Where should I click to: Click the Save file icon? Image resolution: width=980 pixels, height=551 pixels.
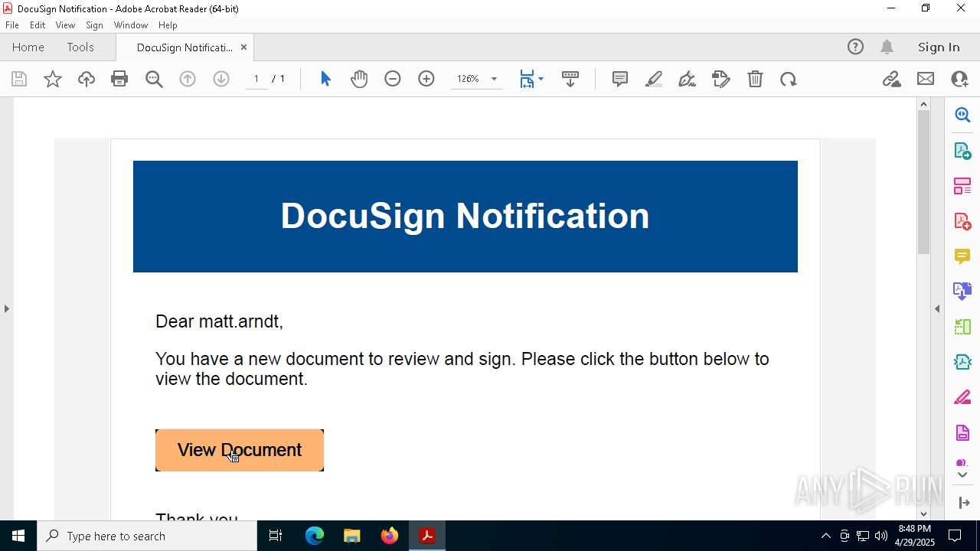(19, 79)
